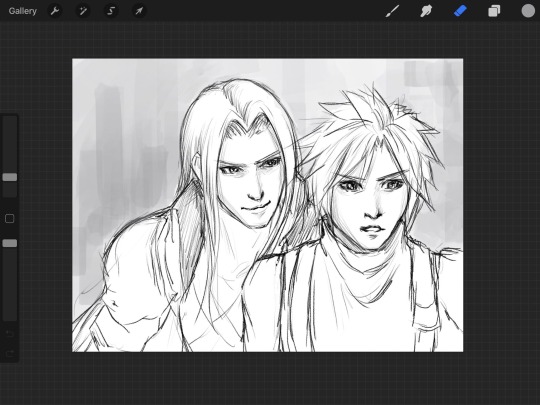Open the Adjustments magic wand menu
540x405 pixels.
83,11
